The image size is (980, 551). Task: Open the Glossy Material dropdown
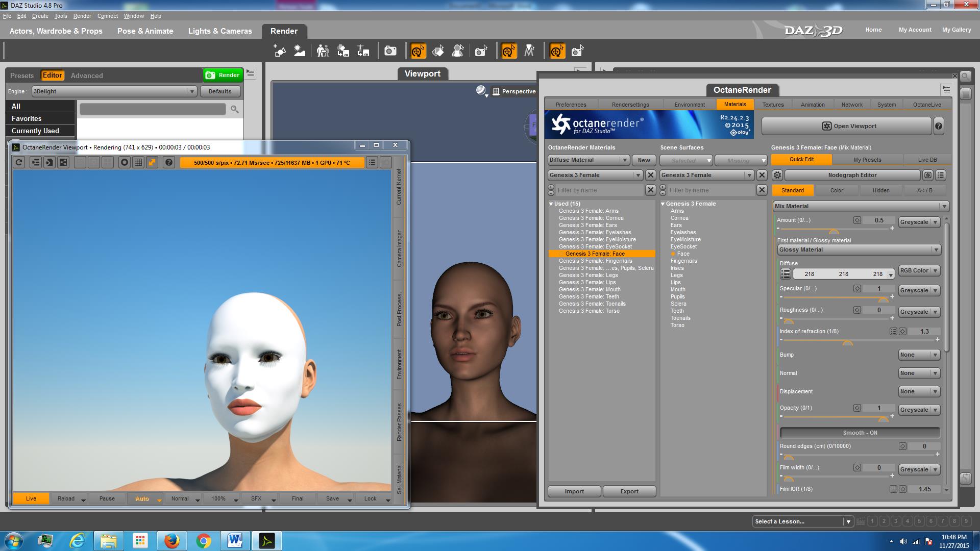pyautogui.click(x=859, y=249)
